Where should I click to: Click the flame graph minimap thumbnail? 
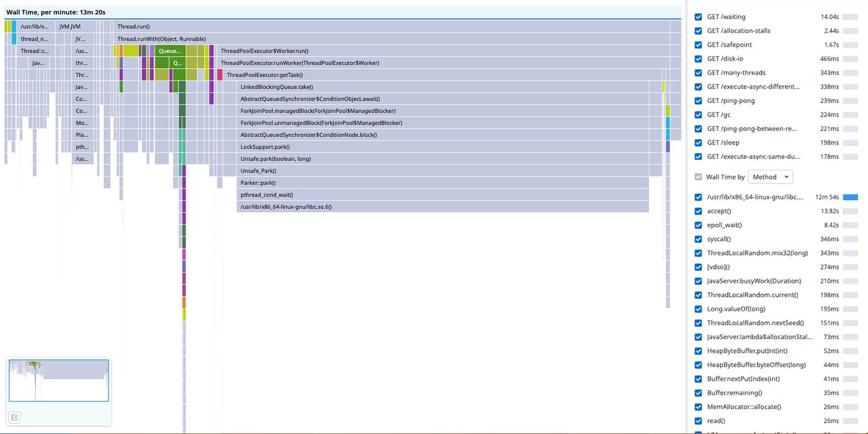(x=58, y=381)
